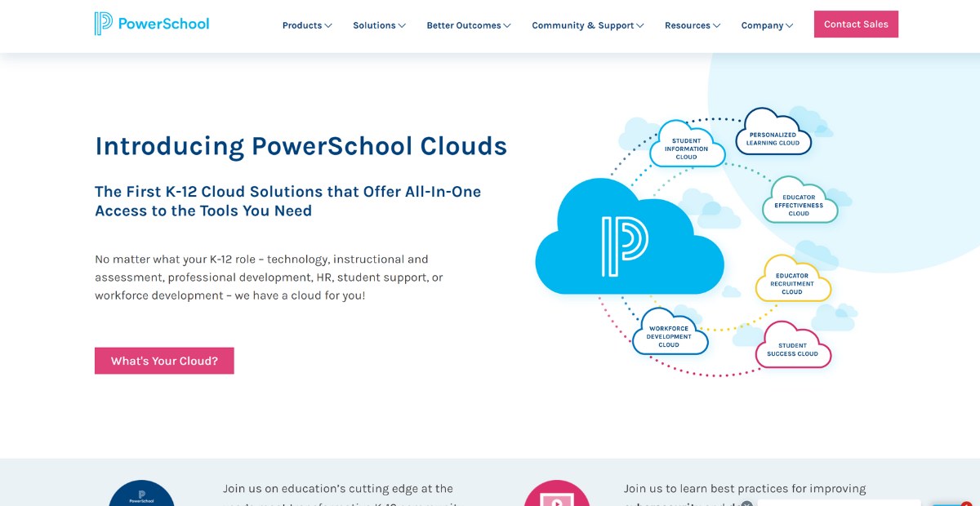This screenshot has width=980, height=506.
Task: Select the Workforce Development Cloud icon
Action: [670, 333]
